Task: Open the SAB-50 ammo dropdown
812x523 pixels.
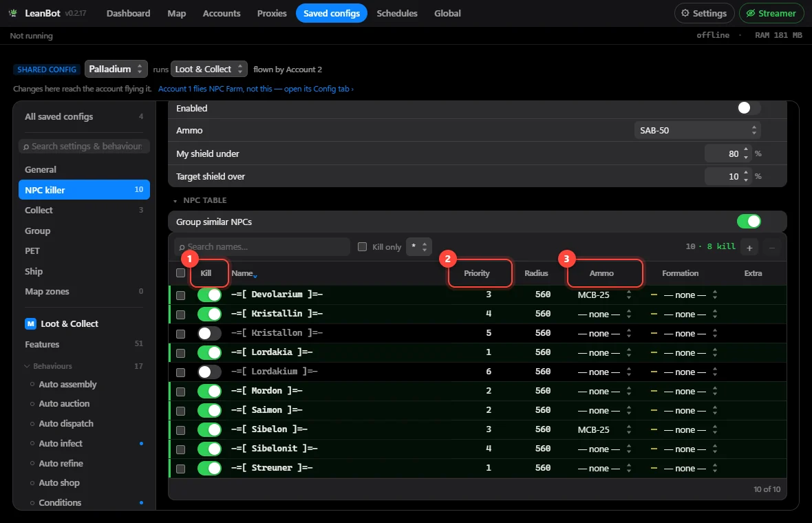Action: 698,131
